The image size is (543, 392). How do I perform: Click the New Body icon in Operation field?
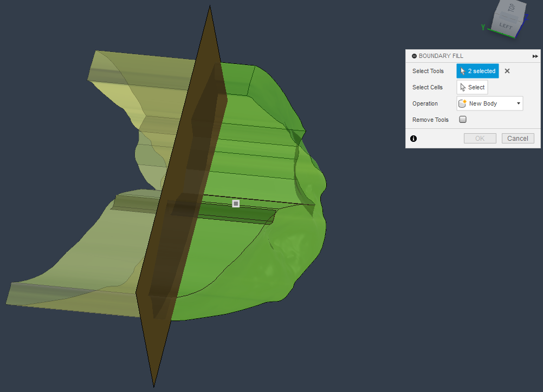(462, 103)
